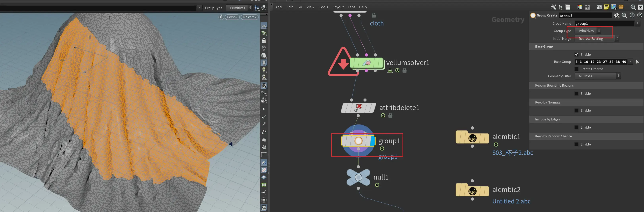Open the Layout menu
The height and width of the screenshot is (212, 644).
pos(338,7)
